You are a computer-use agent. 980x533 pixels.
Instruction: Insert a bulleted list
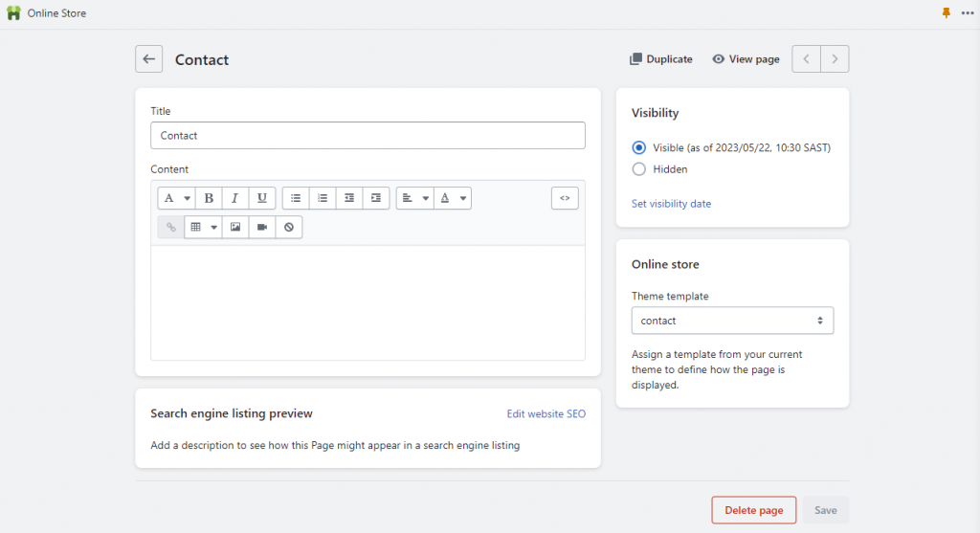click(296, 198)
